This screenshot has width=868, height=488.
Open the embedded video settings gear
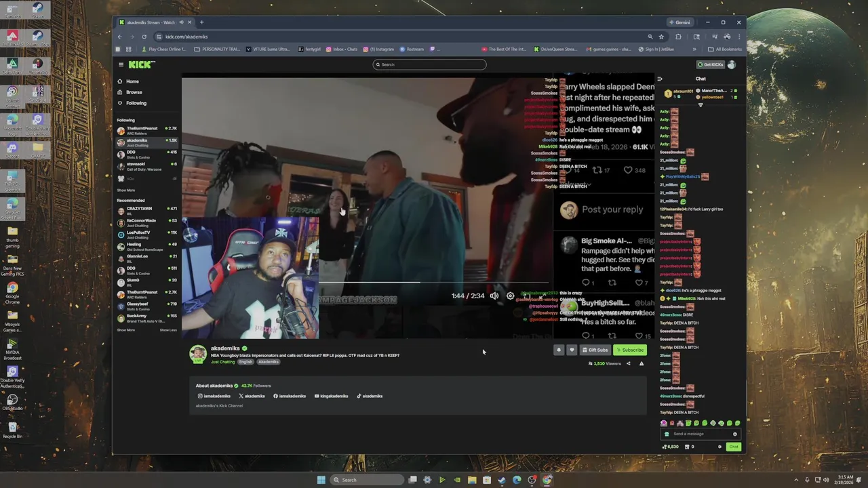[x=511, y=296]
